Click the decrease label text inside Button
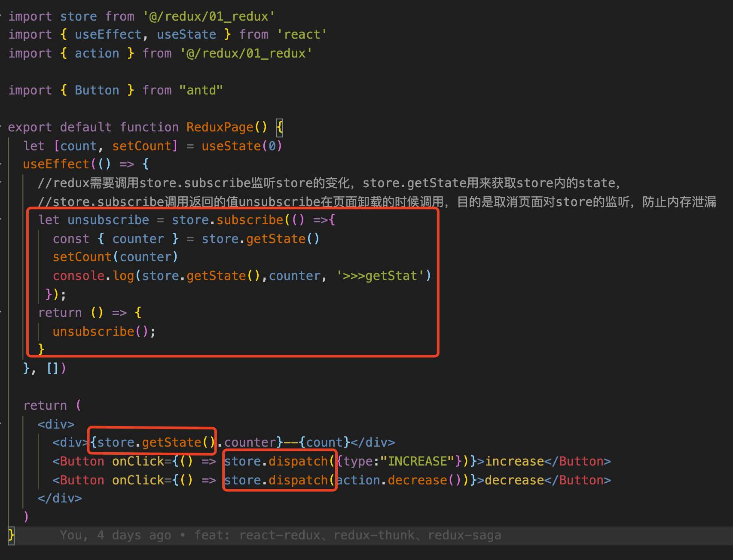Viewport: 733px width, 560px height. (x=515, y=480)
